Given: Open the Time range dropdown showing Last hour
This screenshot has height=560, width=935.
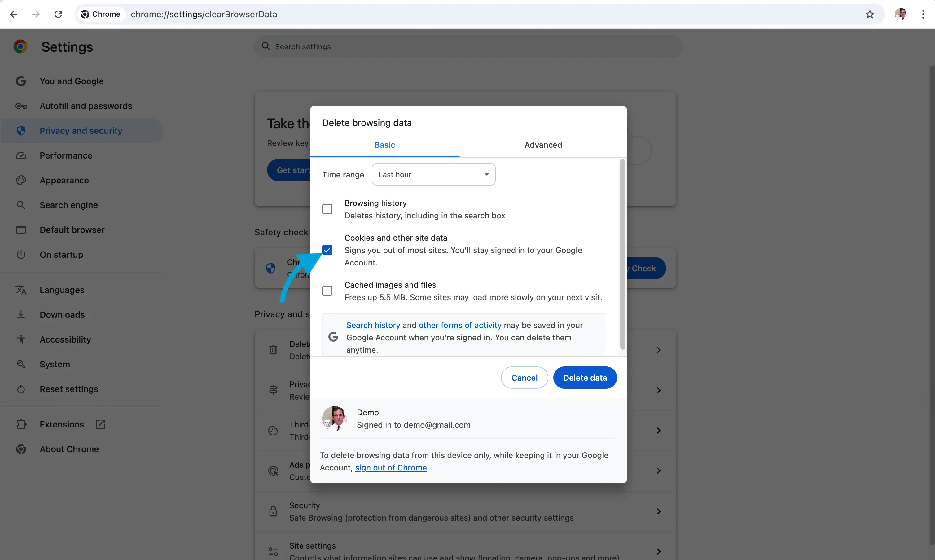Looking at the screenshot, I should [x=433, y=174].
